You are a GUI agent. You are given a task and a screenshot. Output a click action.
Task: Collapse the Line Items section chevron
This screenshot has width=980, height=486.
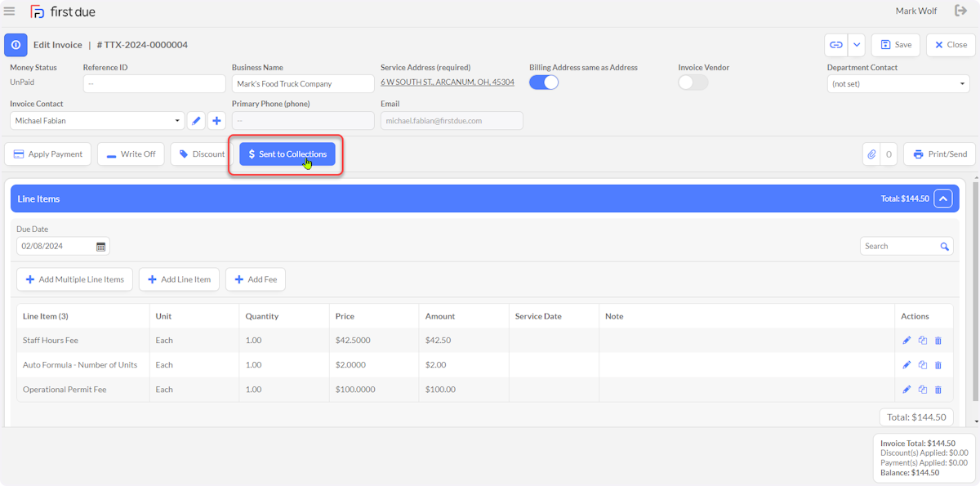pyautogui.click(x=943, y=198)
